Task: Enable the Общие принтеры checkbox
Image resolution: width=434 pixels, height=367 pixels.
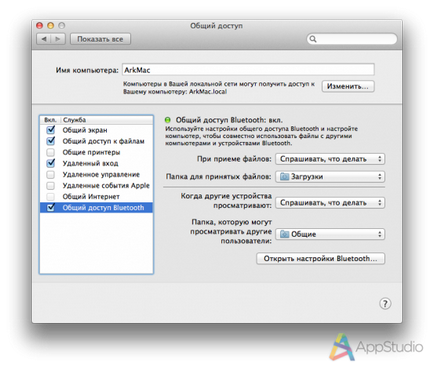Action: [x=51, y=152]
